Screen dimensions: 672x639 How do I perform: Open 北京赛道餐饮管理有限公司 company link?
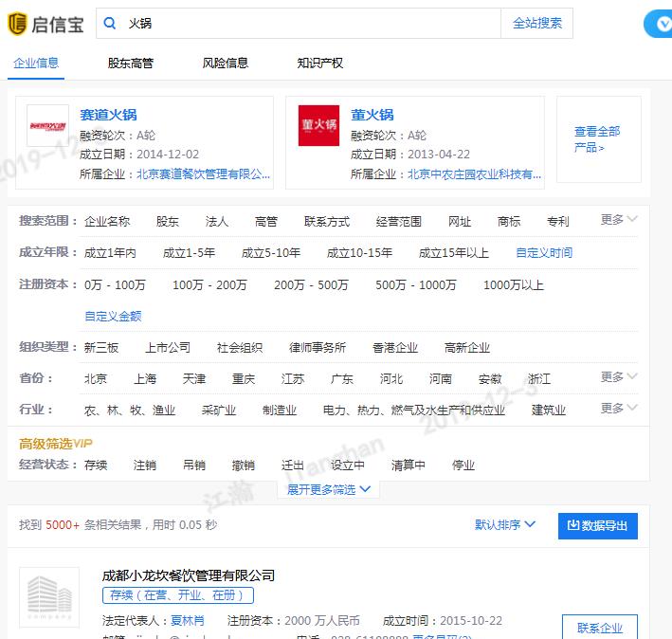[x=203, y=174]
